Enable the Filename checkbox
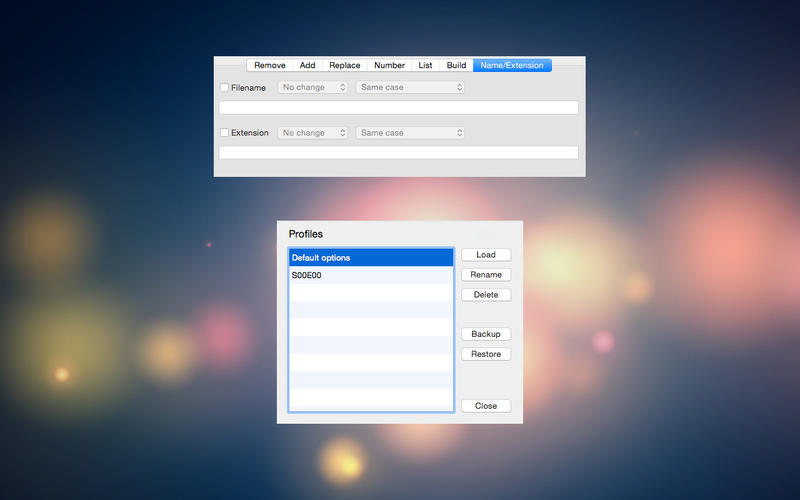Image resolution: width=800 pixels, height=500 pixels. 224,88
